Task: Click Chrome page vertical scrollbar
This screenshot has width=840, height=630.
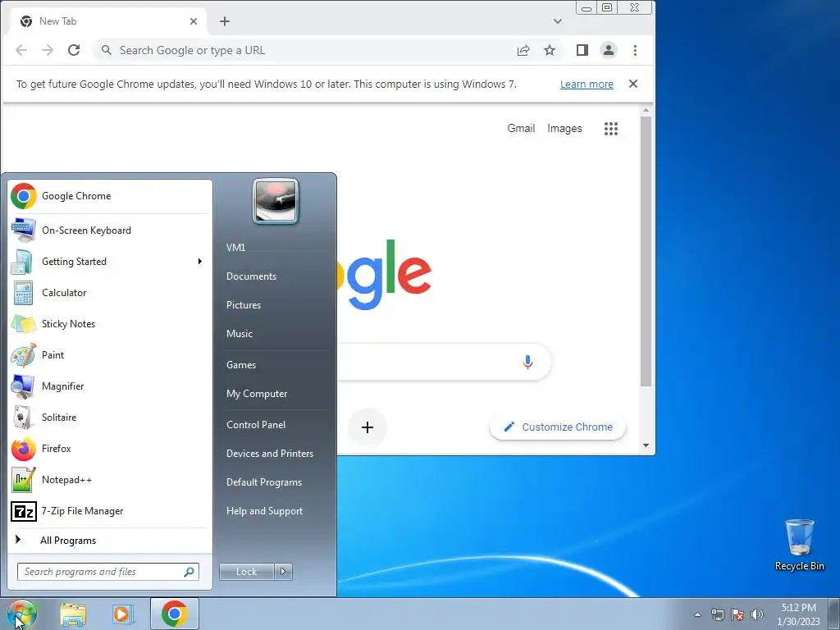Action: pos(646,251)
